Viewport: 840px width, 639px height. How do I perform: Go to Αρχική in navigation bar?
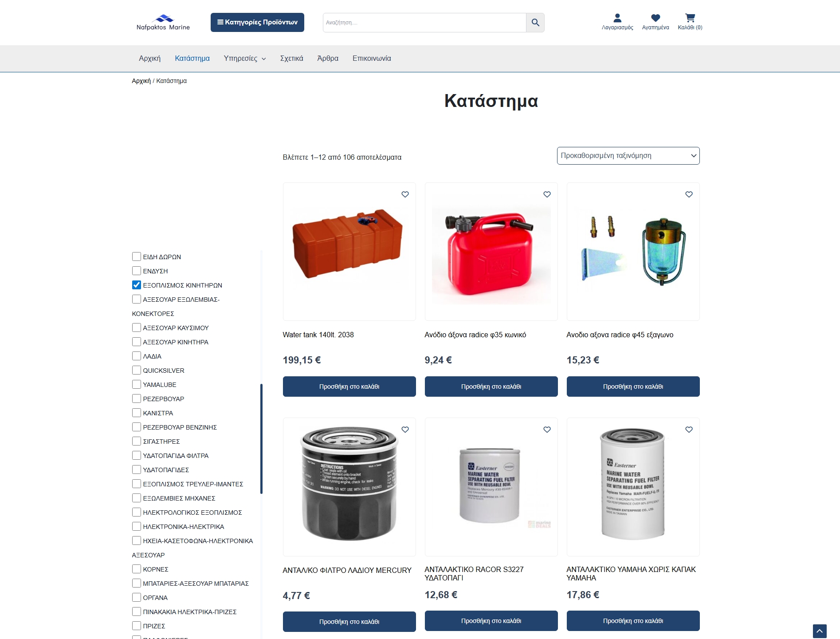150,58
